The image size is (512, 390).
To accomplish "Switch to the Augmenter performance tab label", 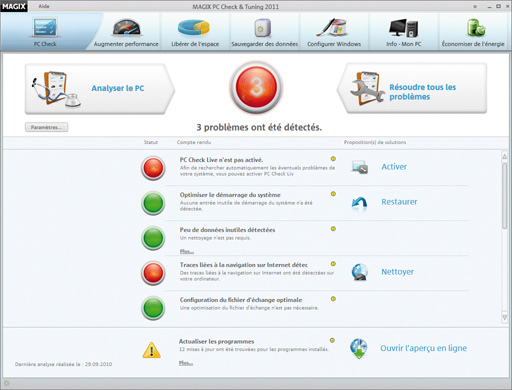I will [126, 44].
